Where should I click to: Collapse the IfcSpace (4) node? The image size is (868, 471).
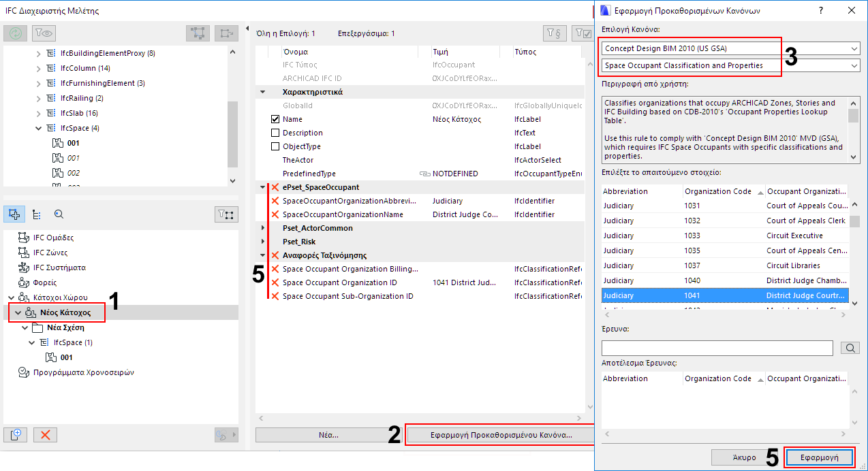39,128
